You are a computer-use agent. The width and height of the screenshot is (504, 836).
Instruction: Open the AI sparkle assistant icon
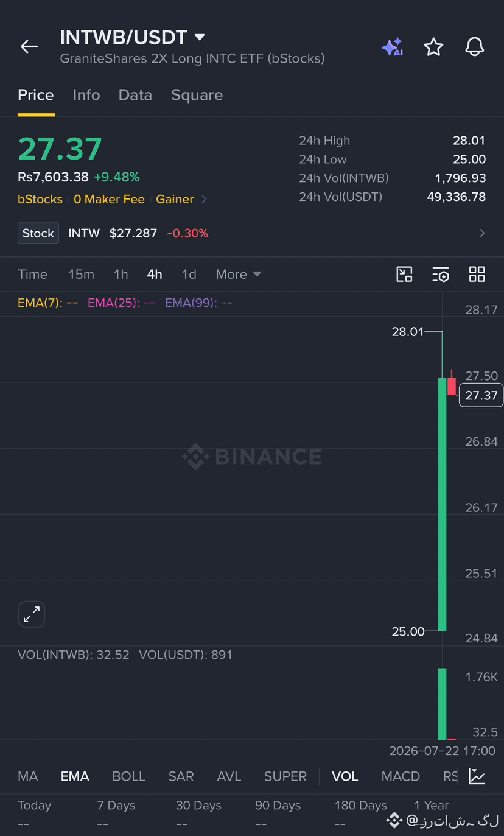(x=393, y=47)
